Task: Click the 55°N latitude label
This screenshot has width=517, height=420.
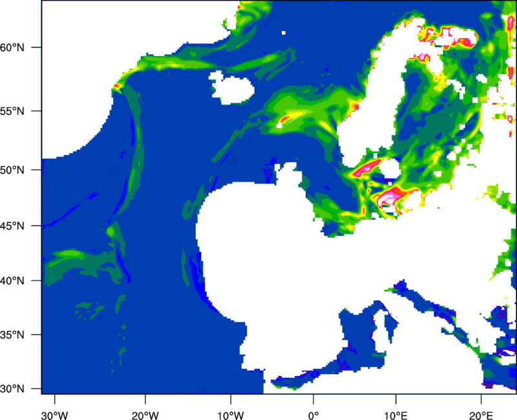Action: pos(12,111)
